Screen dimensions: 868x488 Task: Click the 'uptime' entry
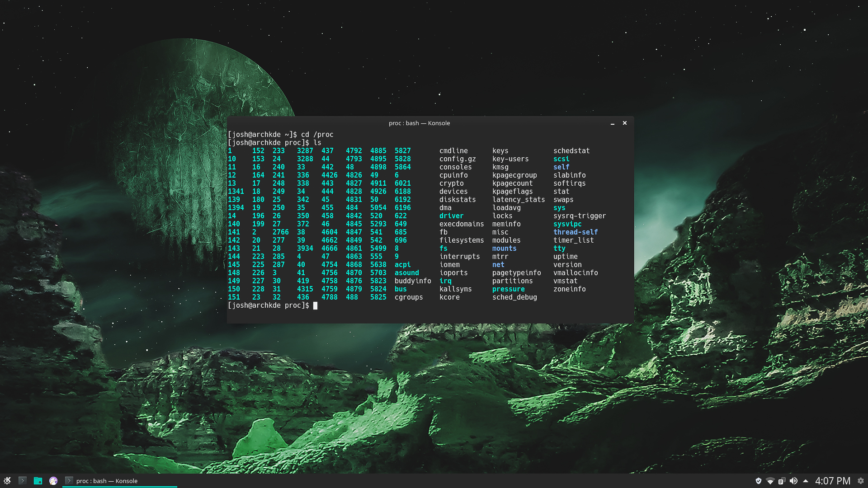pos(565,257)
